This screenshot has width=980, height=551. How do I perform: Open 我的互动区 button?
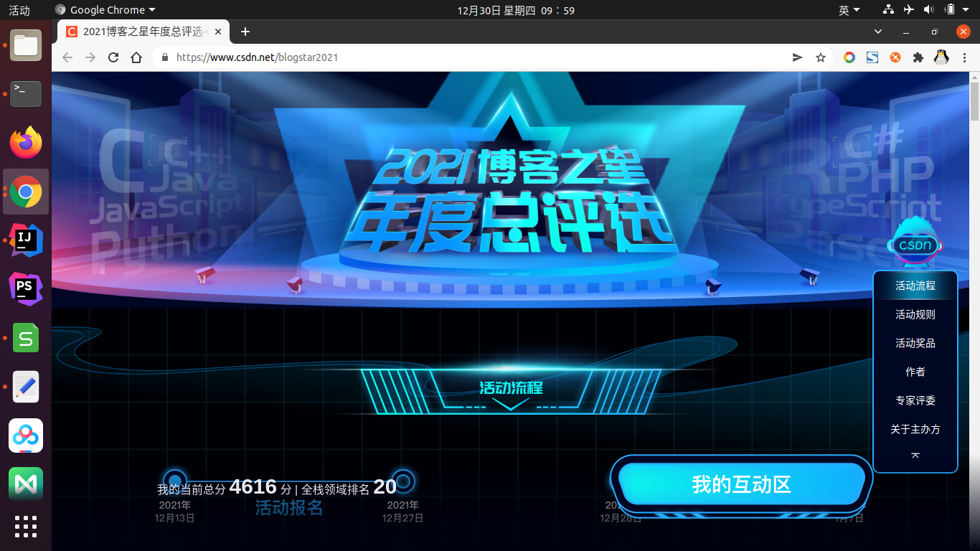(742, 484)
